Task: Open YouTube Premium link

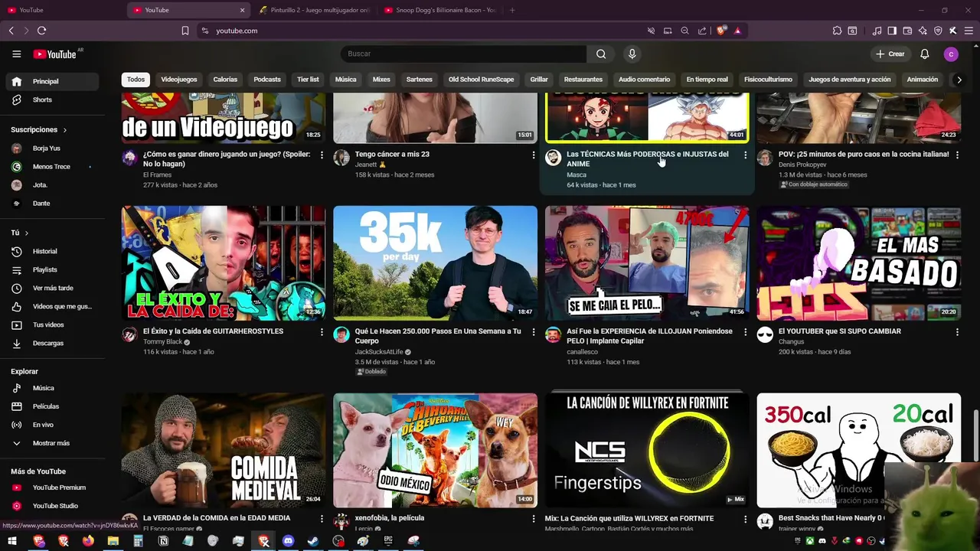Action: pos(52,487)
